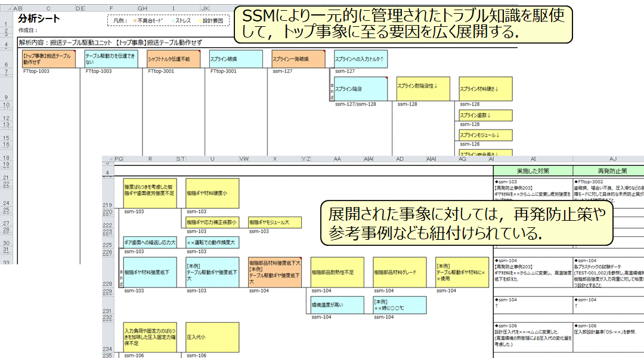The height and width of the screenshot is (358, 644).
Task: Click the 圧入代小 yellow cell
Action: click(x=212, y=337)
